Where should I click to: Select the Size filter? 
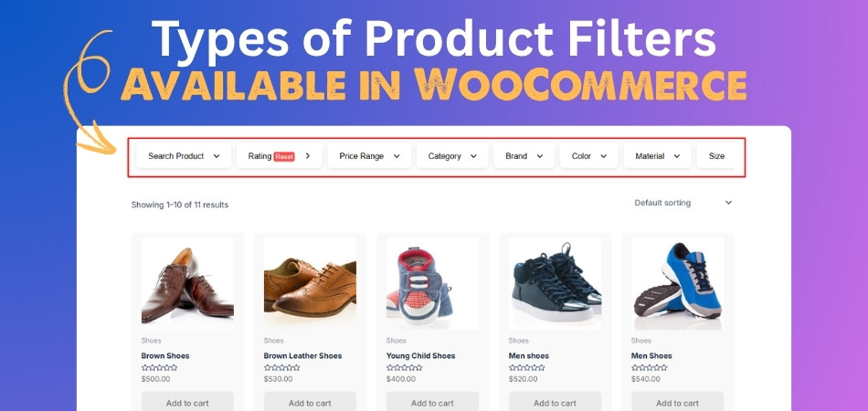(715, 156)
